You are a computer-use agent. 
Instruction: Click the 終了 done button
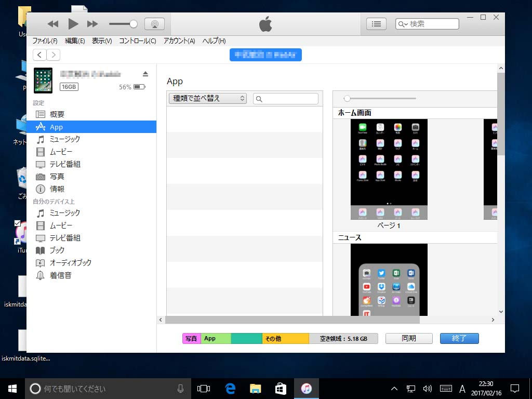pyautogui.click(x=459, y=338)
